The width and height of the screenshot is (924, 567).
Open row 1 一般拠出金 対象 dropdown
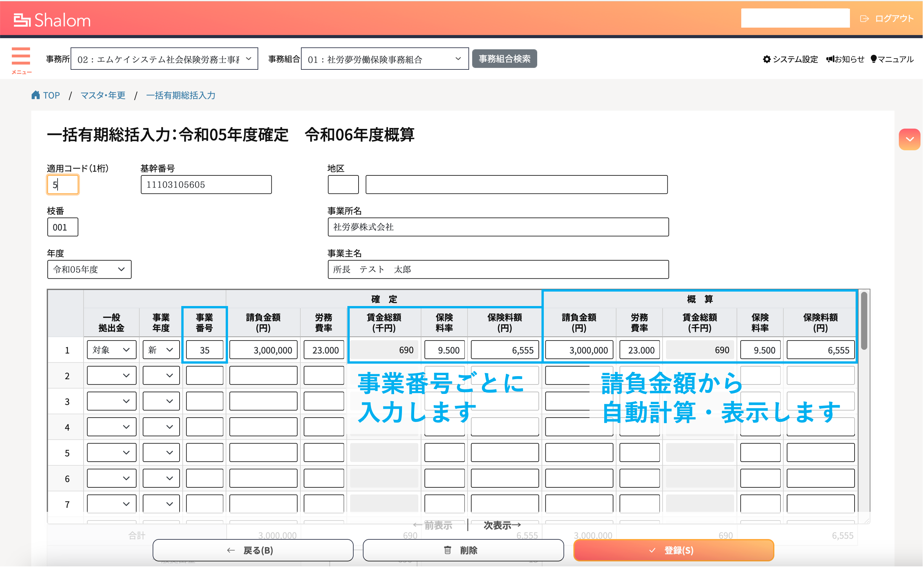[x=112, y=350]
